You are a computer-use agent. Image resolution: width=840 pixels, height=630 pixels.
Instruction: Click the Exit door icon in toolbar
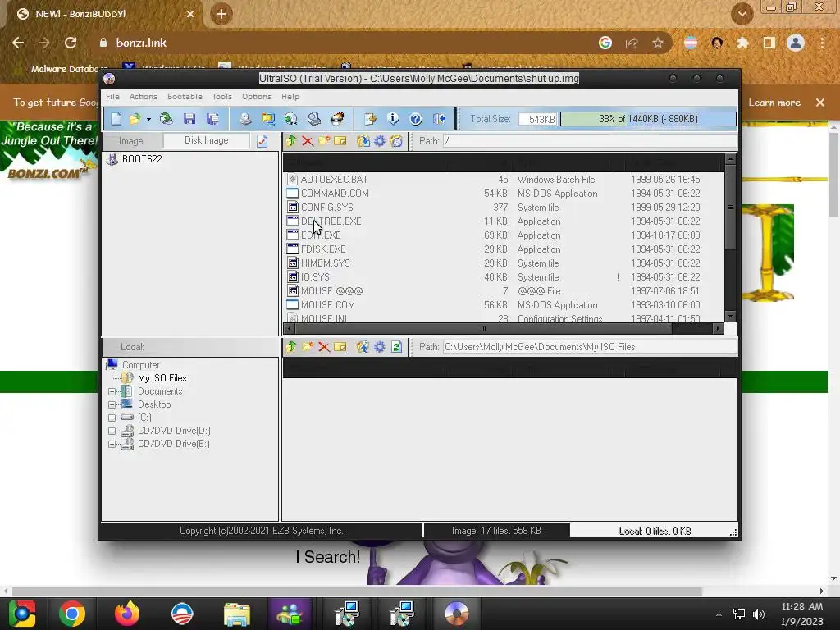(440, 119)
